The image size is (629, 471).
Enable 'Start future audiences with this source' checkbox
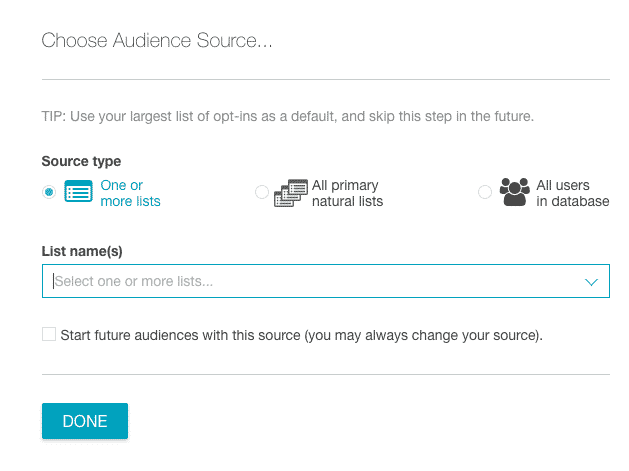tap(49, 334)
